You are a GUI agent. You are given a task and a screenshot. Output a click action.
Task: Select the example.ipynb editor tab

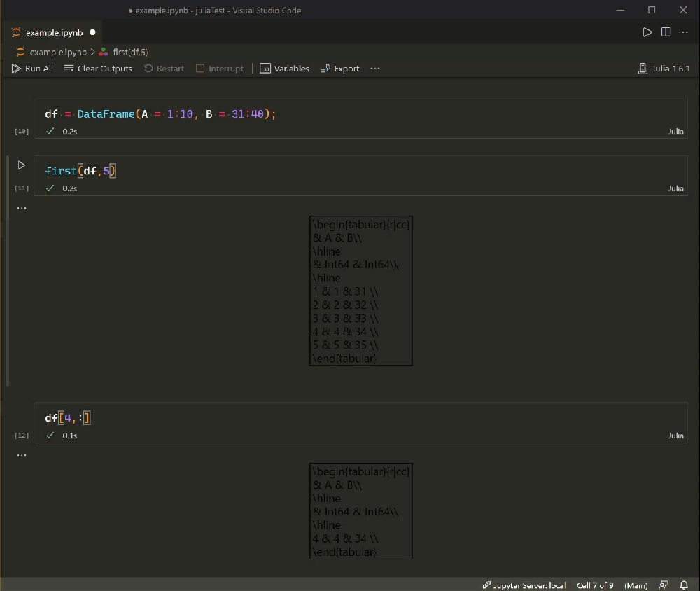(x=52, y=32)
